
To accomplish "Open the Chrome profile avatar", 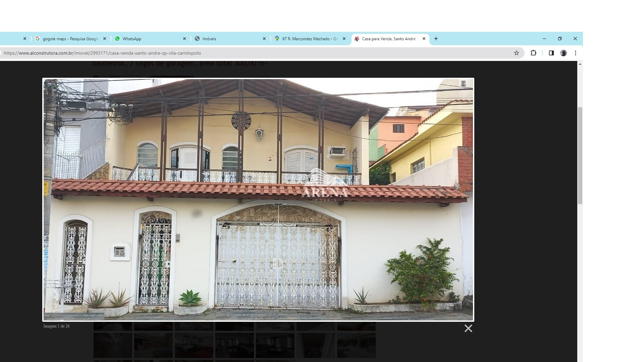I will tap(563, 53).
